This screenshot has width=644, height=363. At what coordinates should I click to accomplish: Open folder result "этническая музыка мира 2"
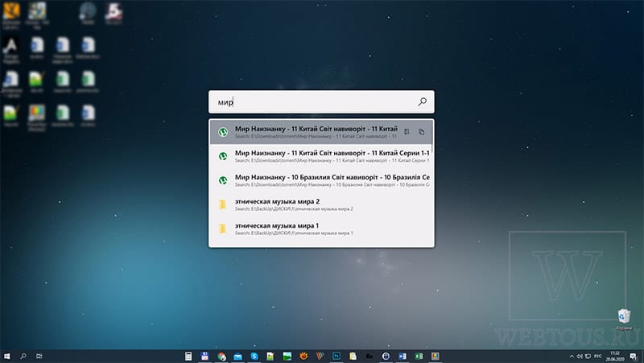321,204
